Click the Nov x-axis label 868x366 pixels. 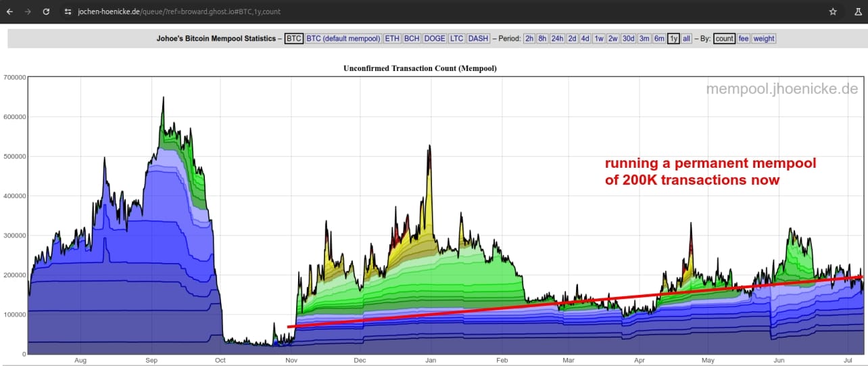click(x=291, y=361)
